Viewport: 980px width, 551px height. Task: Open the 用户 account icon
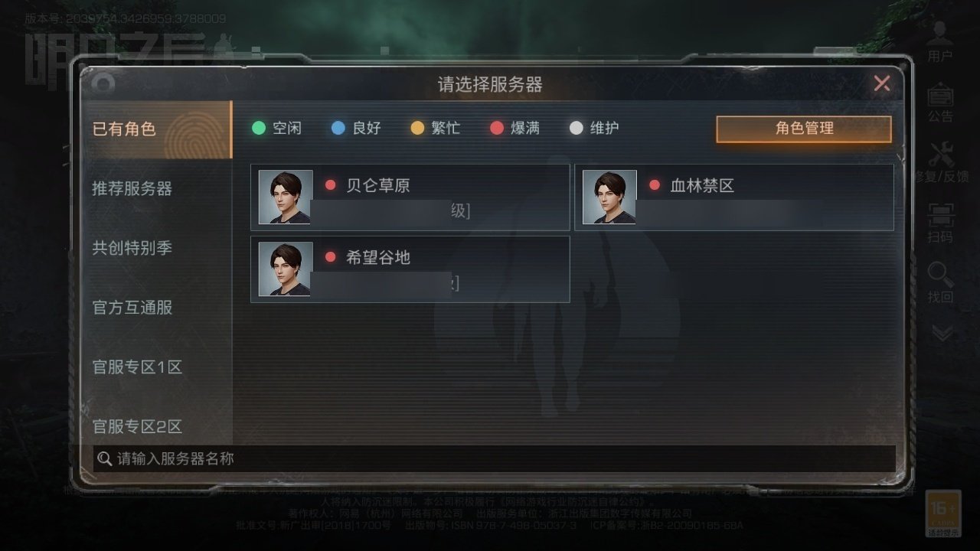[x=940, y=34]
